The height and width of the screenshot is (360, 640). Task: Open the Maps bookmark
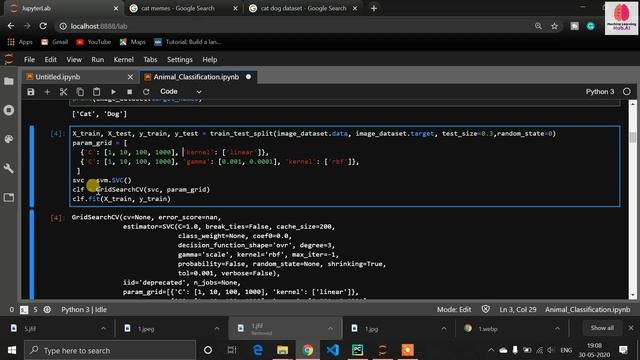133,42
